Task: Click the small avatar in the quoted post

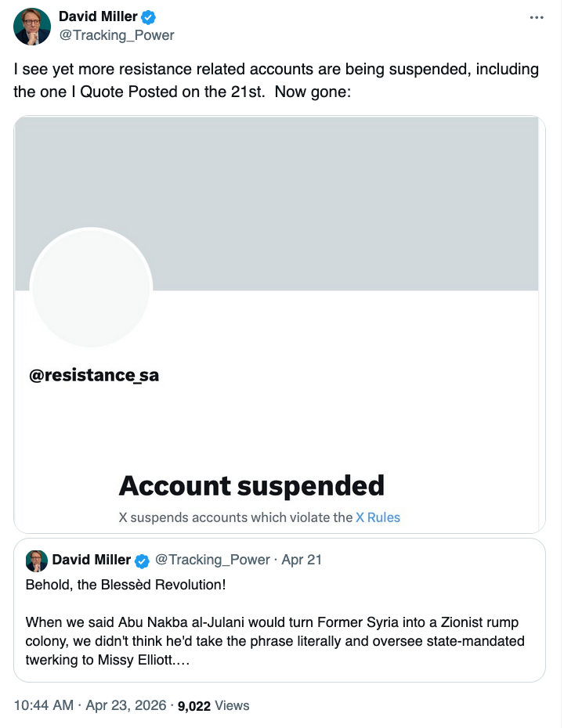Action: click(37, 560)
